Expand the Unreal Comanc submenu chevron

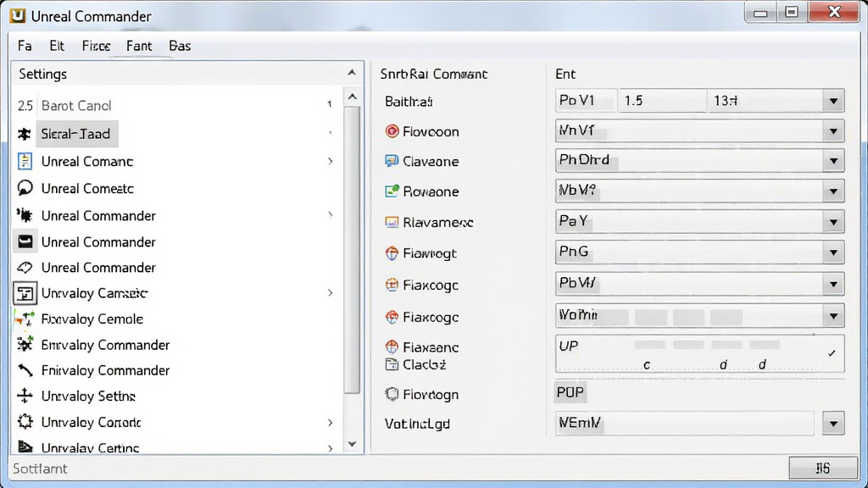point(330,161)
